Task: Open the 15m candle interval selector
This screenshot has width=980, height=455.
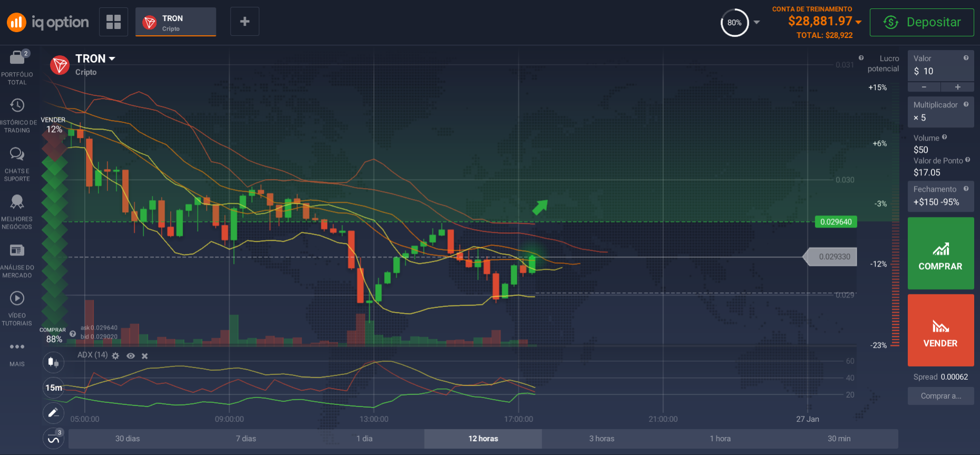Action: tap(53, 388)
